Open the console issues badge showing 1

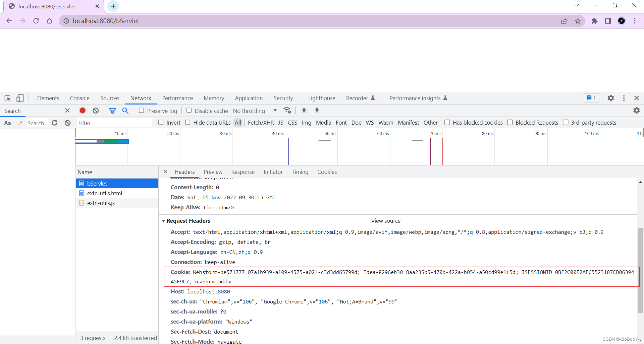pyautogui.click(x=591, y=98)
